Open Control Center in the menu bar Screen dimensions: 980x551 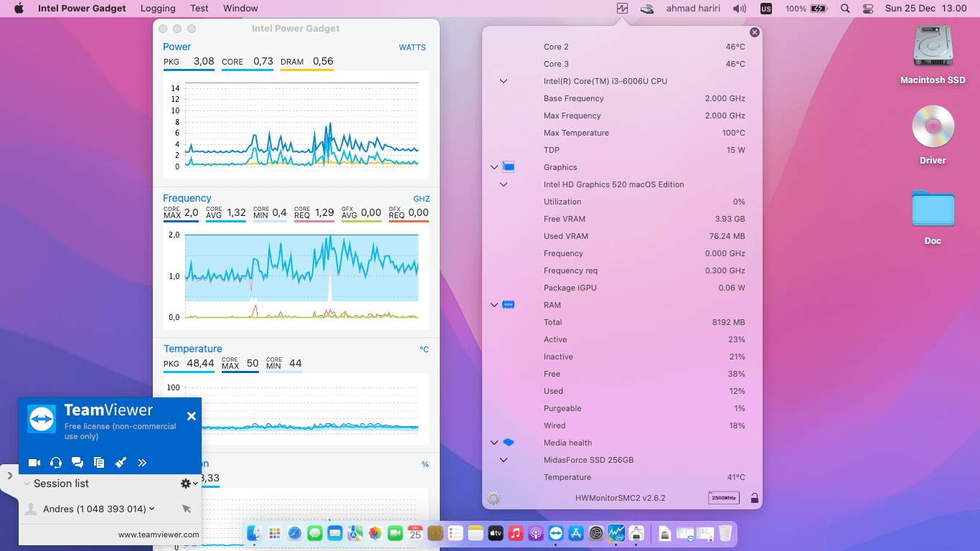(x=868, y=9)
